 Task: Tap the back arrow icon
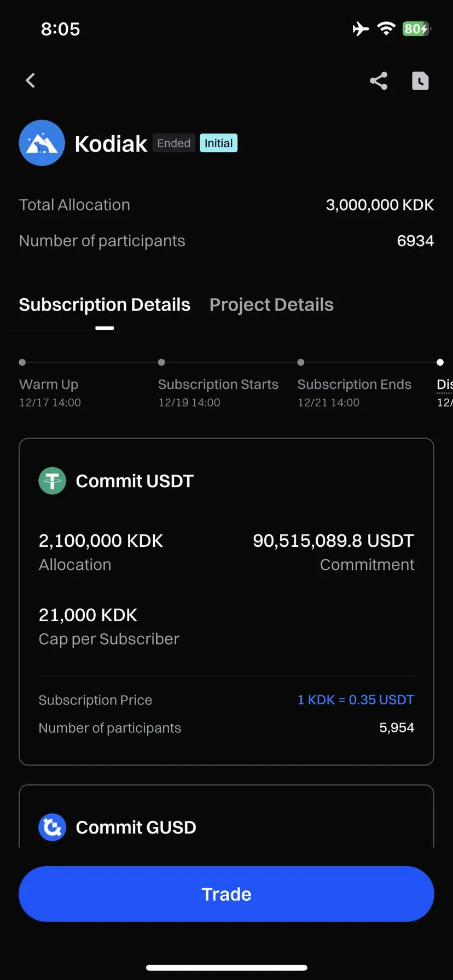31,81
